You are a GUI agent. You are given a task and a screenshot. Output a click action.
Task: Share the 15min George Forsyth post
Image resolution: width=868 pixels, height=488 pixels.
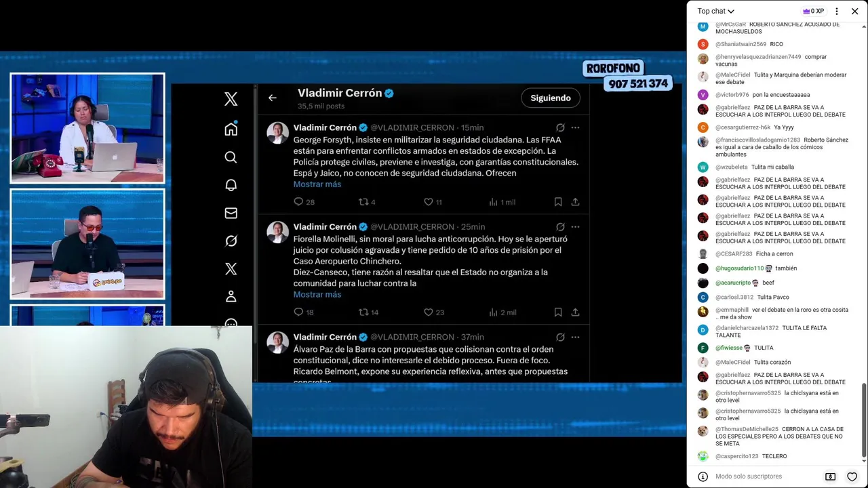pos(575,202)
